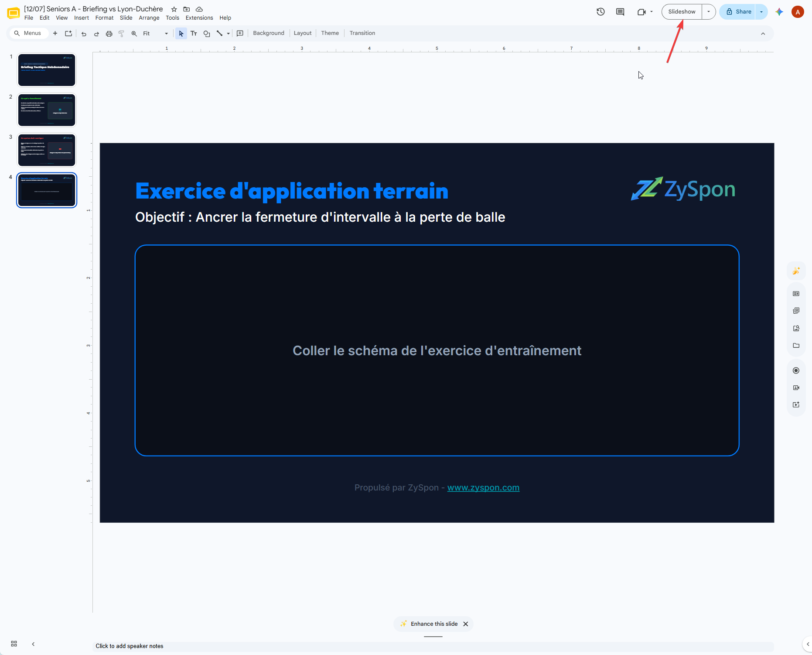Select the arrow cursor tool
Image resolution: width=812 pixels, height=655 pixels.
[x=181, y=34]
